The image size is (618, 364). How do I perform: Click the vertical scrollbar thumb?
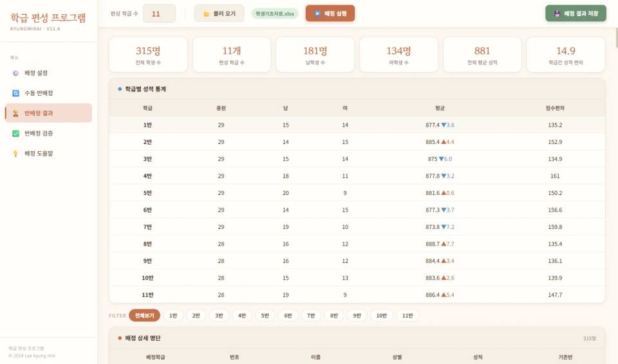tap(616, 38)
